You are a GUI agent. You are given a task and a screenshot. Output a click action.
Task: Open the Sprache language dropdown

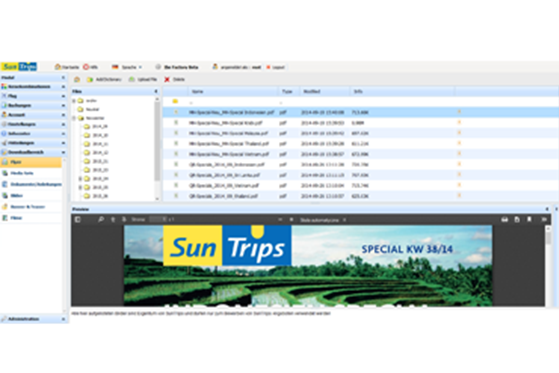point(127,67)
